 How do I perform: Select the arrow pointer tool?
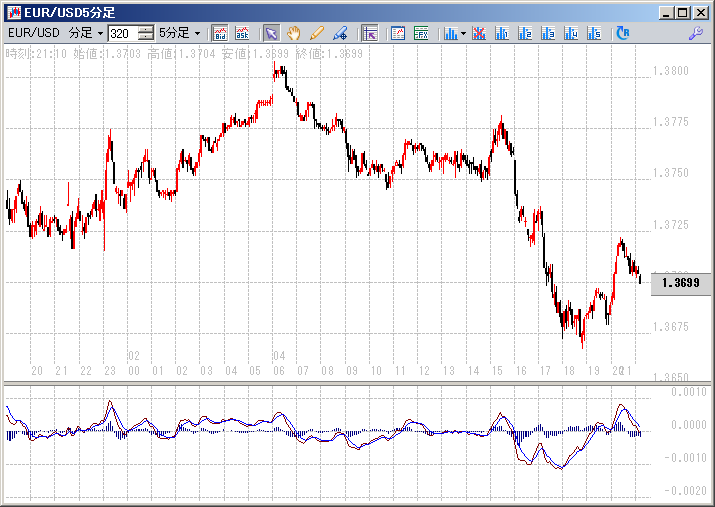click(x=271, y=33)
